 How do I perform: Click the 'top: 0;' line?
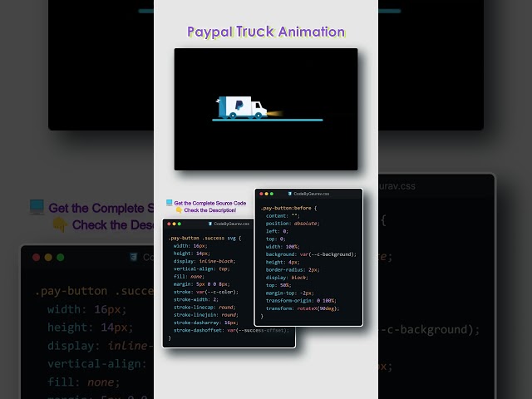click(x=275, y=239)
